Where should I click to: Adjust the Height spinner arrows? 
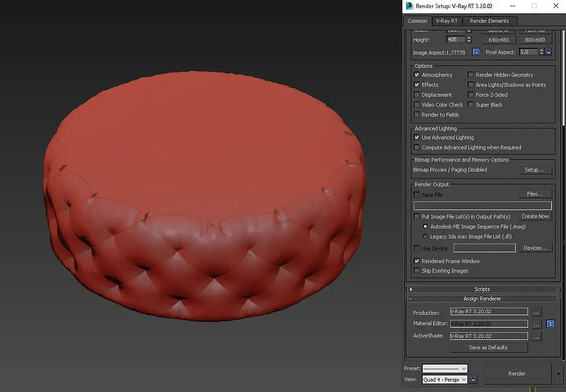pos(469,40)
